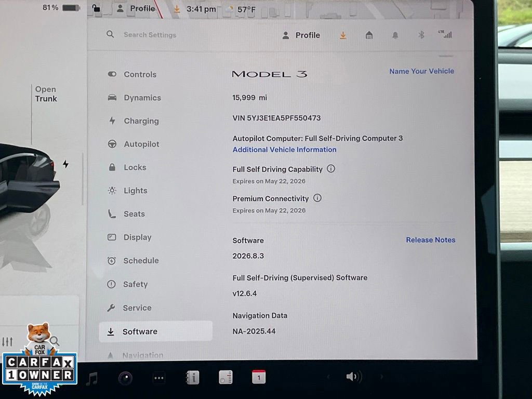Open the Dynamics settings menu
This screenshot has height=399, width=532.
pos(134,98)
